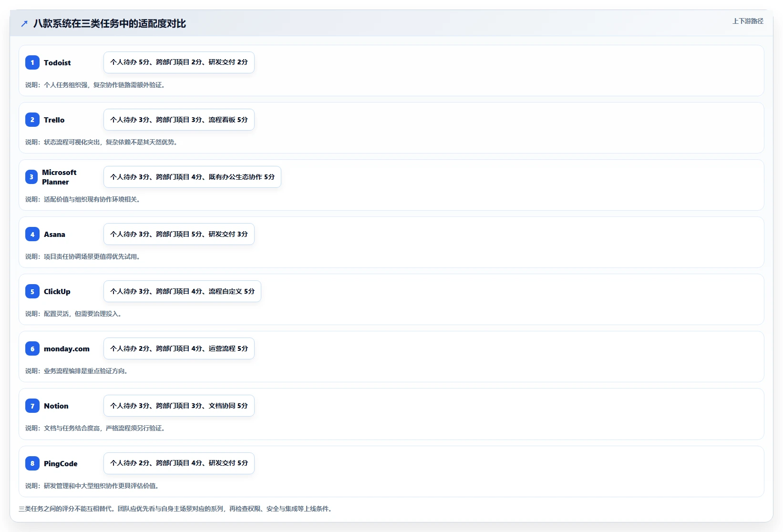Click the Notion chip with 文档协同 5分

pos(179,406)
